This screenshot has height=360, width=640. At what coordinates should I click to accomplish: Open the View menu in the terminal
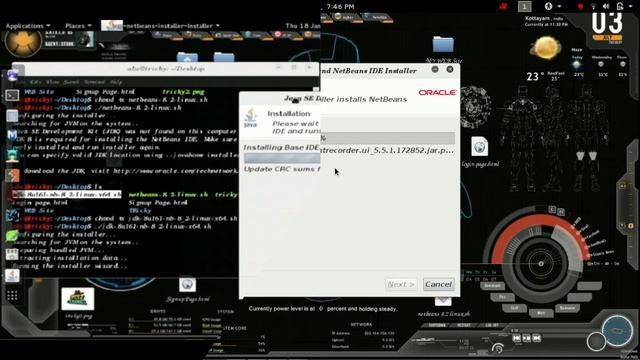52,82
